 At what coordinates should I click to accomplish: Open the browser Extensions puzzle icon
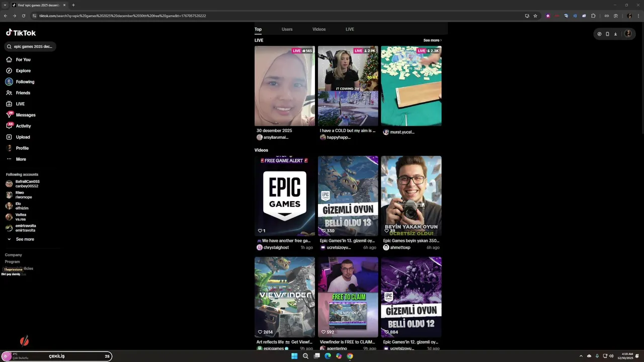click(593, 16)
